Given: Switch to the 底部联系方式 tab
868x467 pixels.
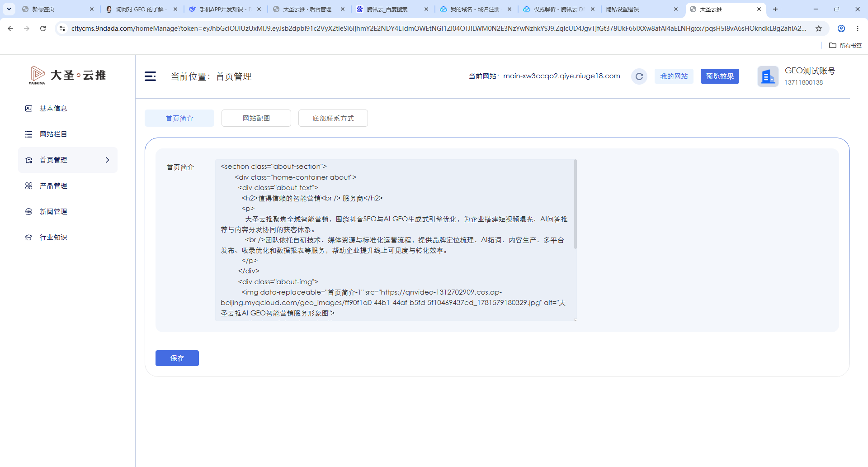Looking at the screenshot, I should [x=333, y=118].
